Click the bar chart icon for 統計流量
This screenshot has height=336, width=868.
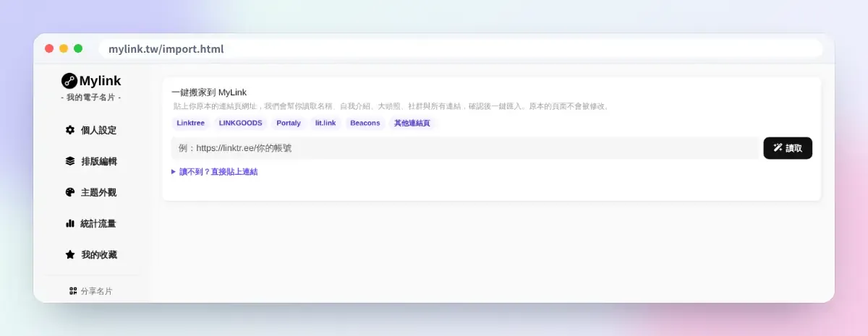70,223
